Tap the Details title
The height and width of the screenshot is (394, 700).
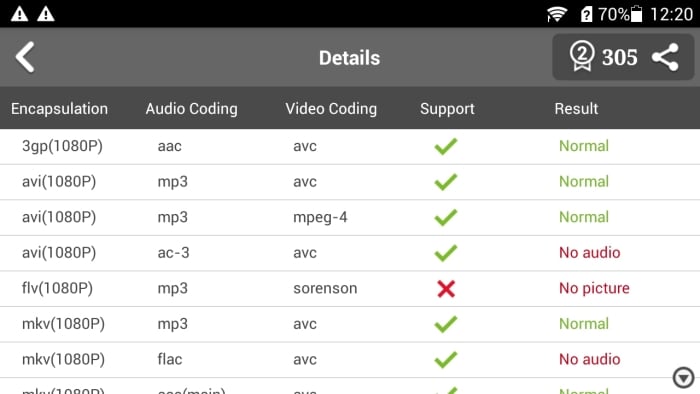pyautogui.click(x=350, y=58)
